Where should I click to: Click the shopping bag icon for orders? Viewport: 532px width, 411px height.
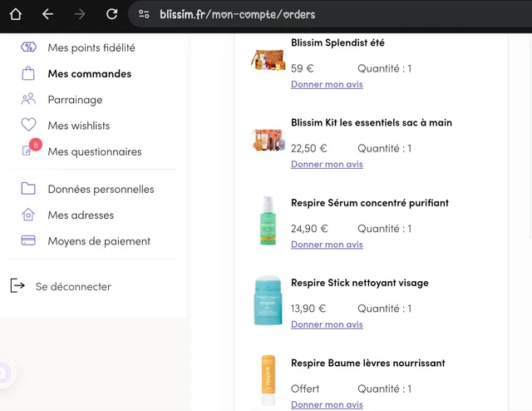tap(28, 73)
